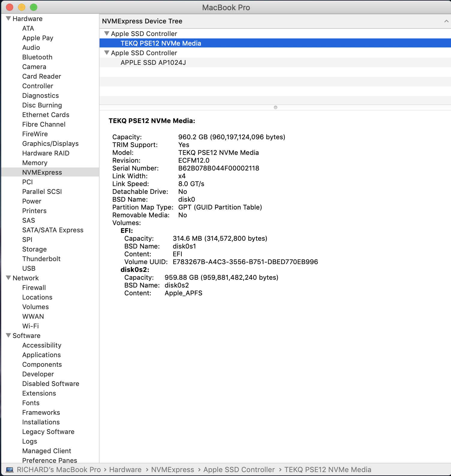Click the pane splitter handle dot

pos(276,107)
